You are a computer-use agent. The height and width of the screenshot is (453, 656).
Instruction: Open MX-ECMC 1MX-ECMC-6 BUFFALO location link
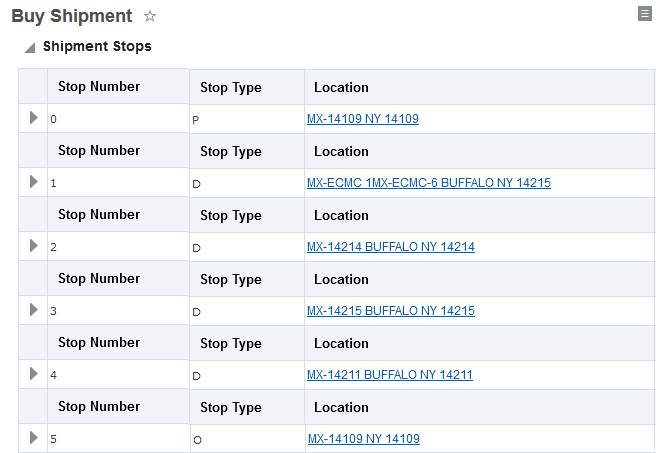[428, 183]
